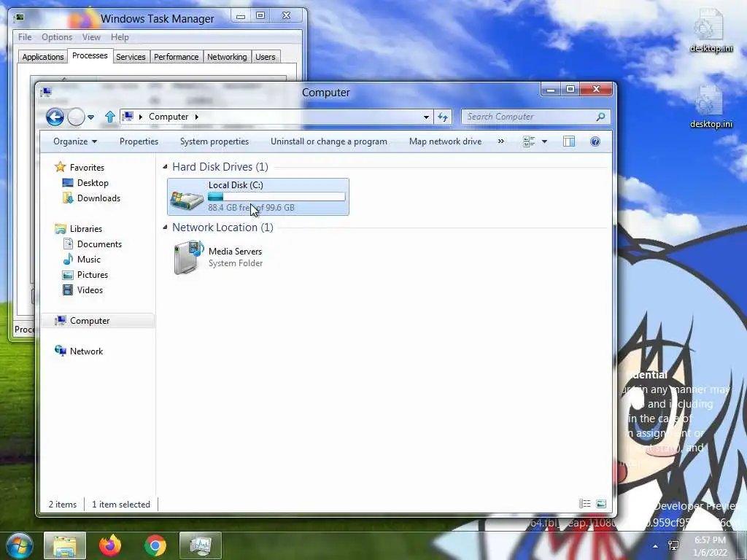Open the Windows Start orb
747x560 pixels.
tap(19, 545)
